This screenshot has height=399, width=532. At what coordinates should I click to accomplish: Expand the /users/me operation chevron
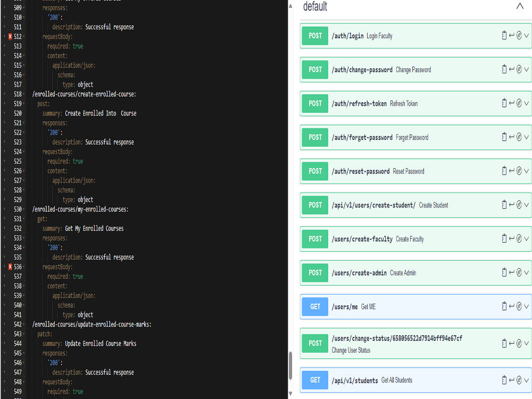(526, 306)
